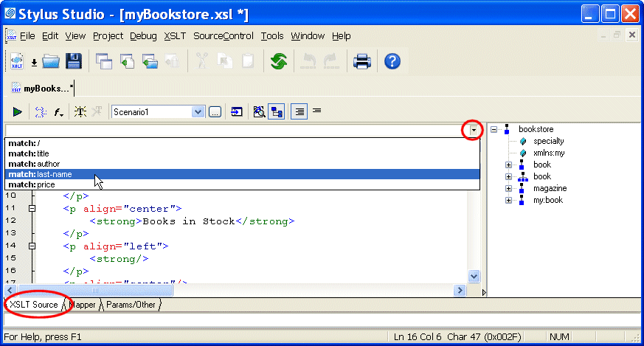Screen dimensions: 644x346
Task: Click the Save All stacked windows icon
Action: point(104,61)
